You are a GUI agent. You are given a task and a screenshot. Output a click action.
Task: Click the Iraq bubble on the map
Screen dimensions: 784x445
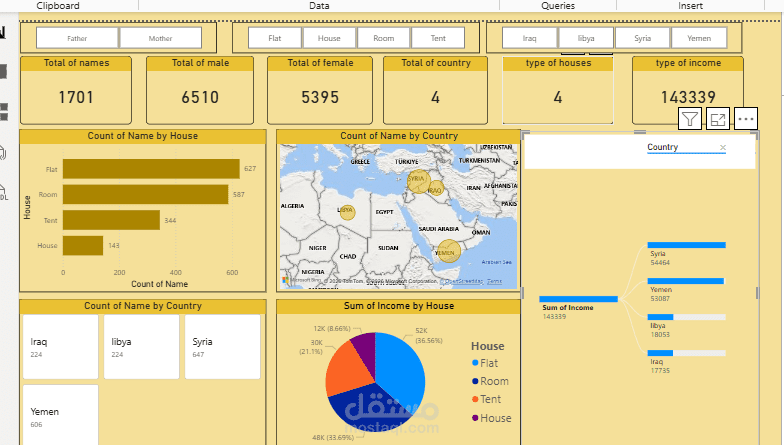click(x=436, y=188)
